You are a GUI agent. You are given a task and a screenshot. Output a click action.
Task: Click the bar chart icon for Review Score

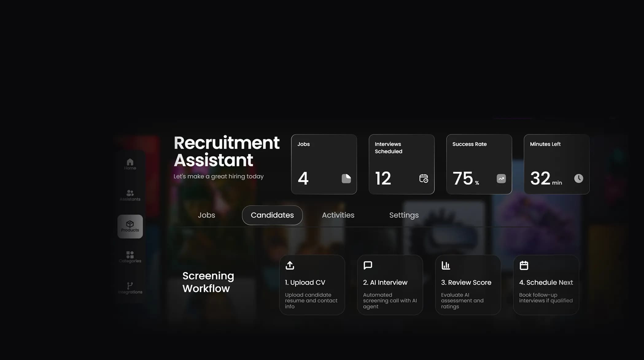pyautogui.click(x=446, y=265)
